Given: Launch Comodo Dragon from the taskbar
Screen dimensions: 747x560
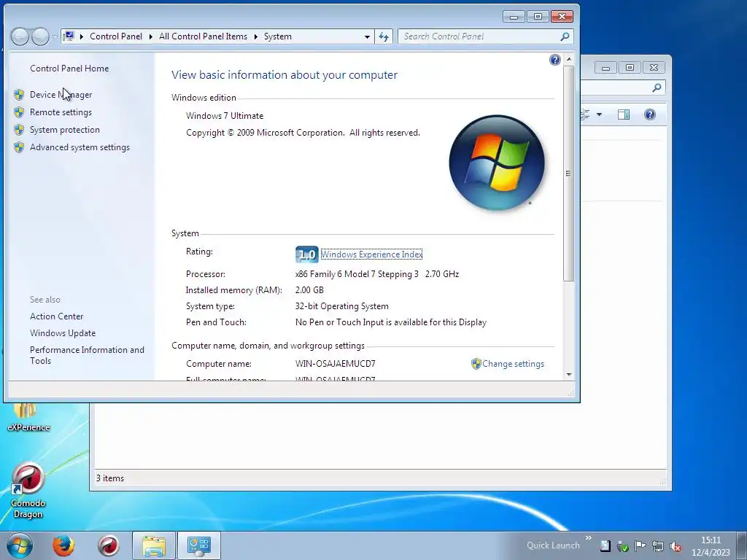Looking at the screenshot, I should [x=108, y=545].
